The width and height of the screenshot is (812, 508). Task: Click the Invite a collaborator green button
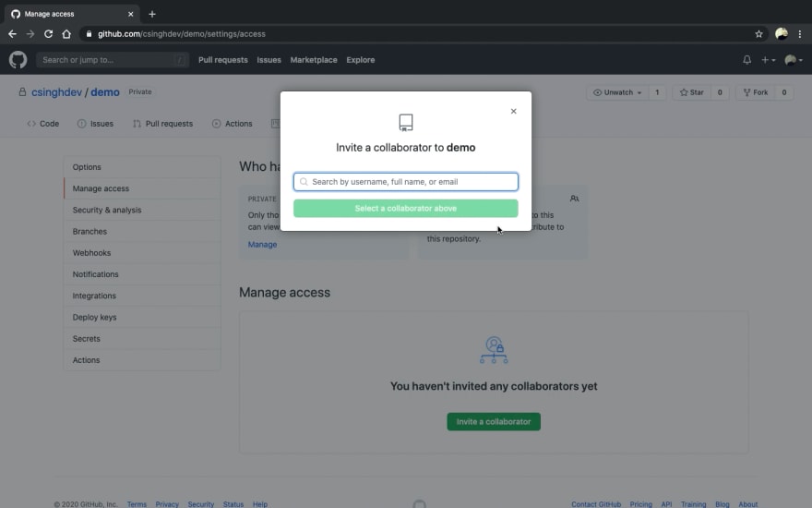(x=494, y=421)
